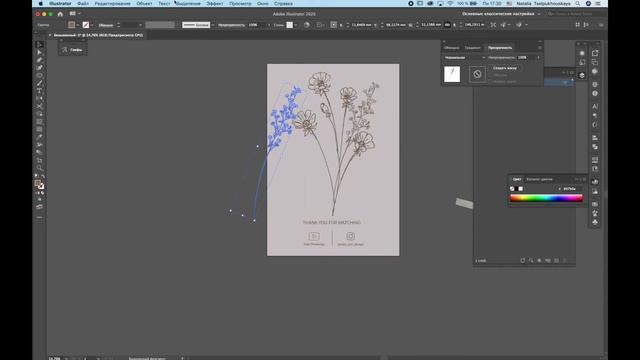
Task: Pick a color from the spectrum bar
Action: (x=546, y=198)
